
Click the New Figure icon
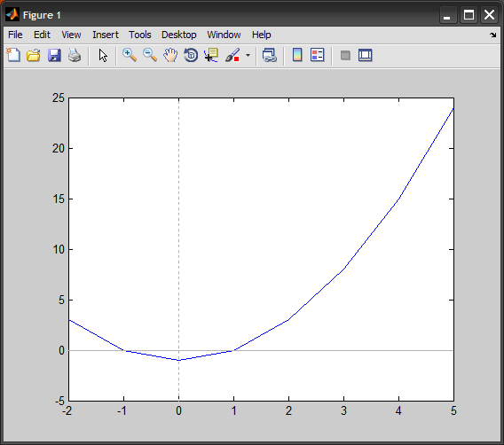pyautogui.click(x=13, y=55)
